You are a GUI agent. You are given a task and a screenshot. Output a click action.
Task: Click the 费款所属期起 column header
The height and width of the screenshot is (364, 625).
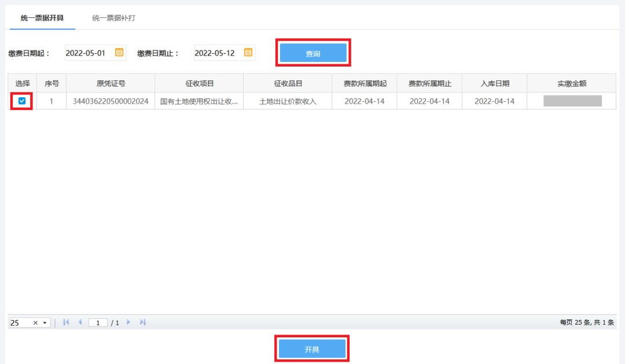pos(365,83)
